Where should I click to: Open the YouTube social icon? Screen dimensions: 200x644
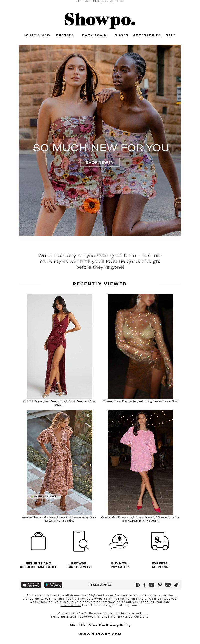tap(152, 585)
